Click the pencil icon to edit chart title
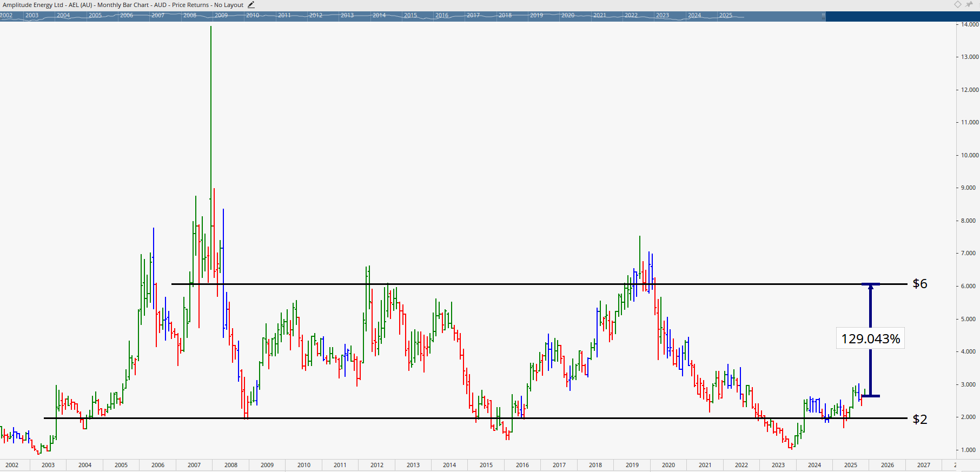 click(251, 5)
